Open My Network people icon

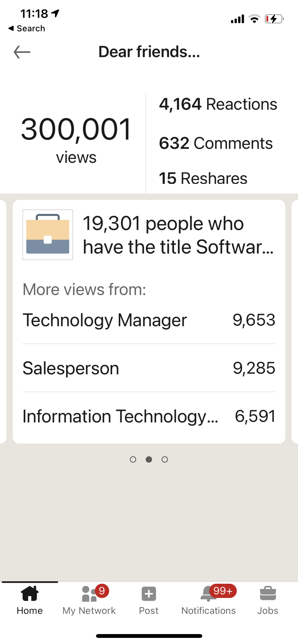click(89, 594)
